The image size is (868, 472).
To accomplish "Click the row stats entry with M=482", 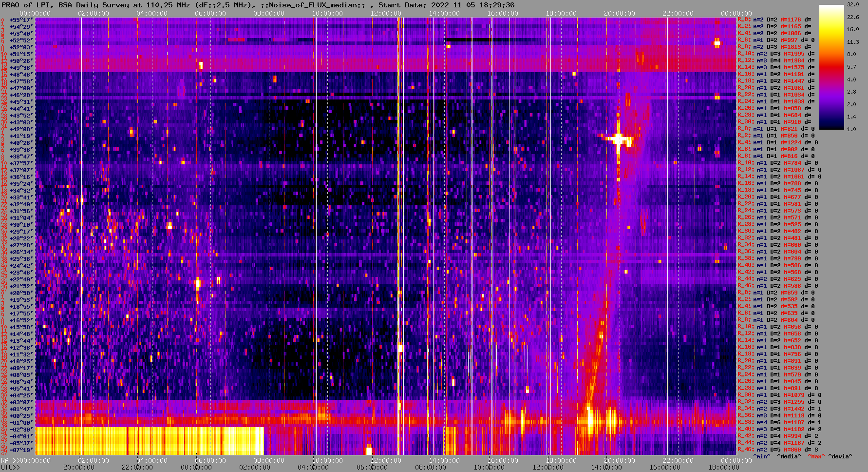I will [778, 232].
